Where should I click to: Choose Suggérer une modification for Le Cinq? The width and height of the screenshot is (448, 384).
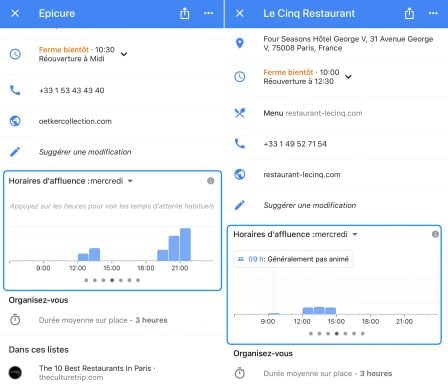pos(310,205)
